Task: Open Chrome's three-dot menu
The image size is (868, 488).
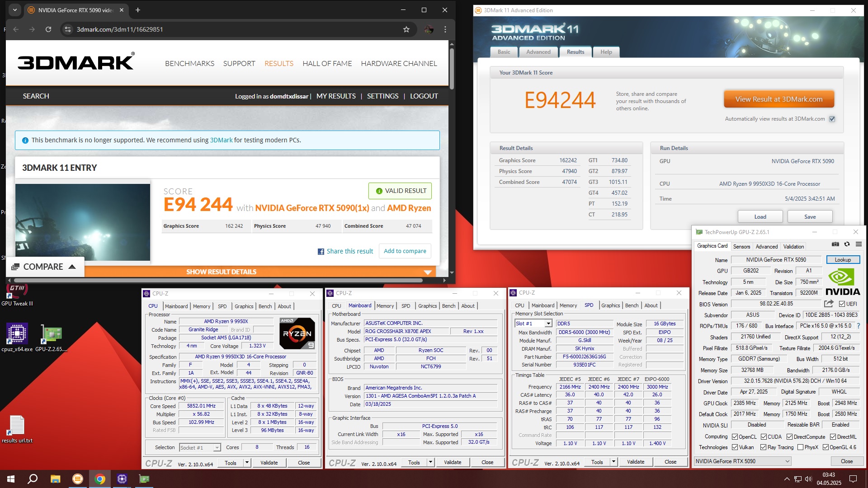Action: 445,29
